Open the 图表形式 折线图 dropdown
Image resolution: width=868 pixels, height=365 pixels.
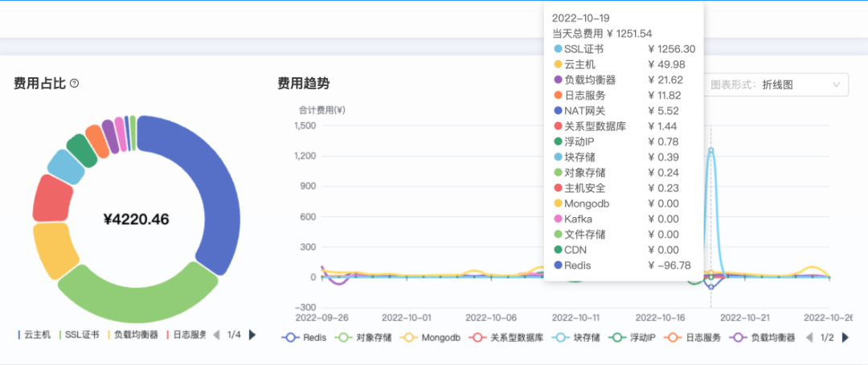tap(776, 84)
